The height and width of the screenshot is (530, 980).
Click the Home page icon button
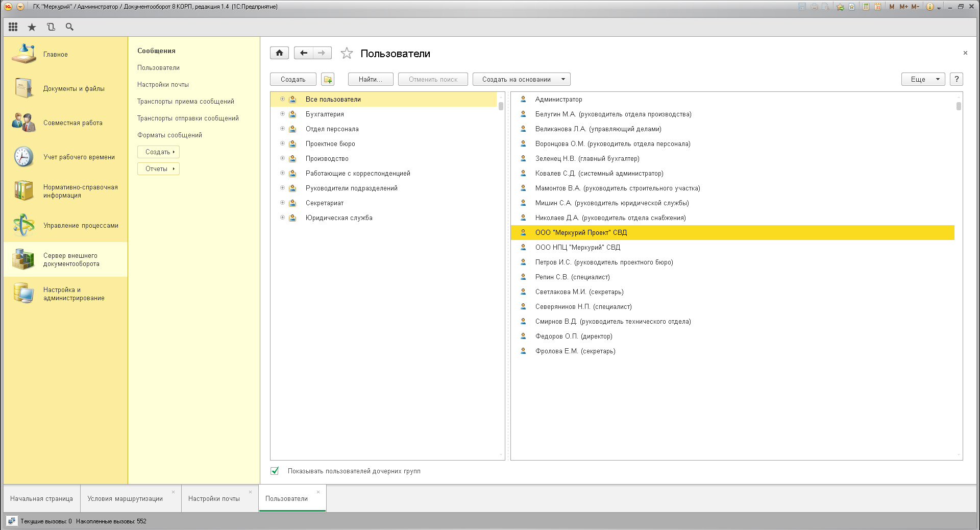point(279,53)
